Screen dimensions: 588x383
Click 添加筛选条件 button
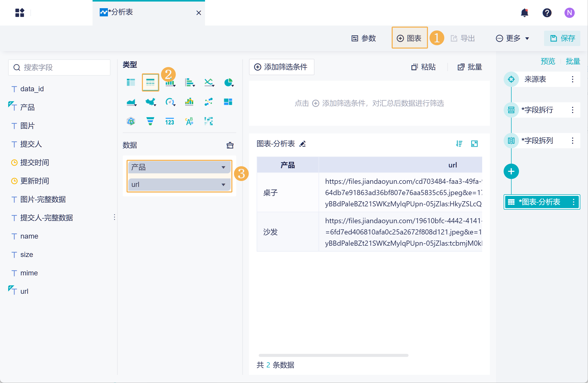pyautogui.click(x=281, y=67)
